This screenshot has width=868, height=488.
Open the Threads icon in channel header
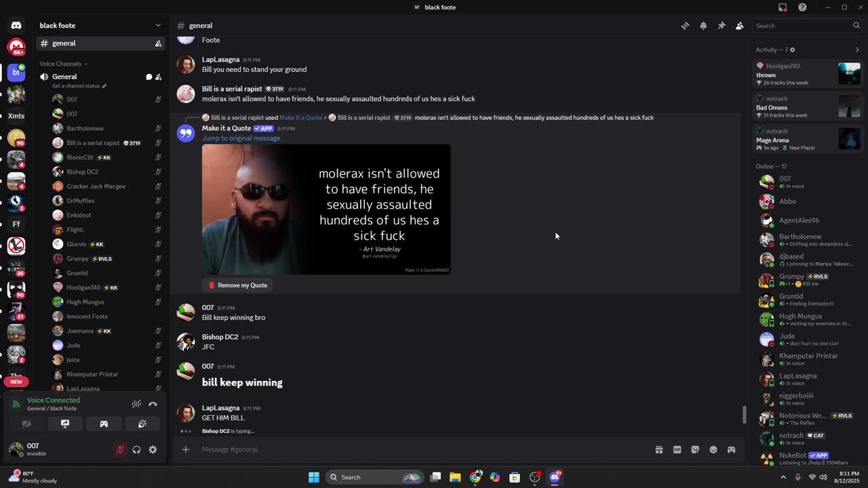(685, 26)
